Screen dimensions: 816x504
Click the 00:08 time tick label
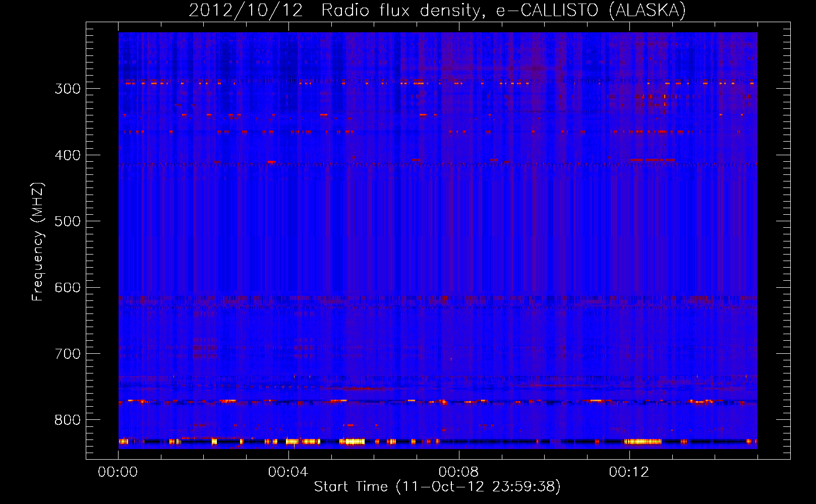(458, 472)
